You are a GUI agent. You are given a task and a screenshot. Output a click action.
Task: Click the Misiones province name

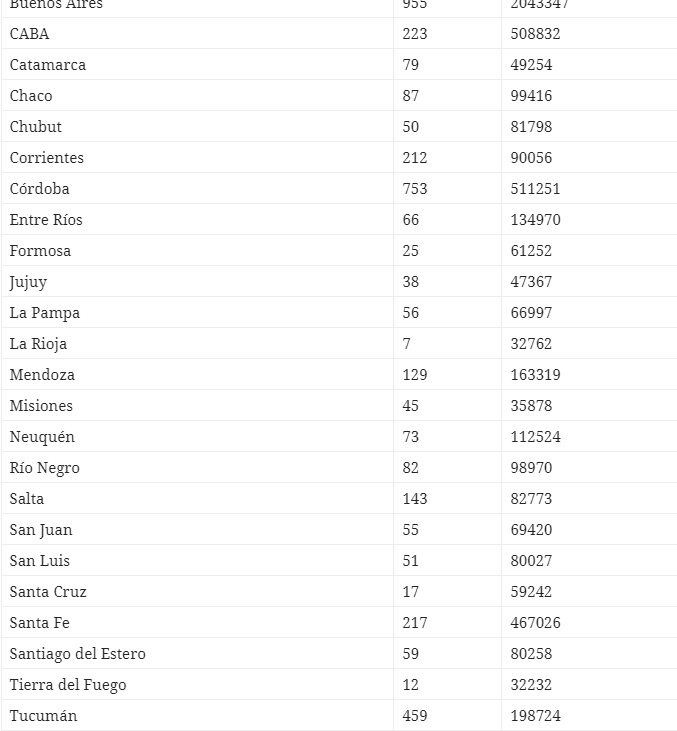coord(41,406)
